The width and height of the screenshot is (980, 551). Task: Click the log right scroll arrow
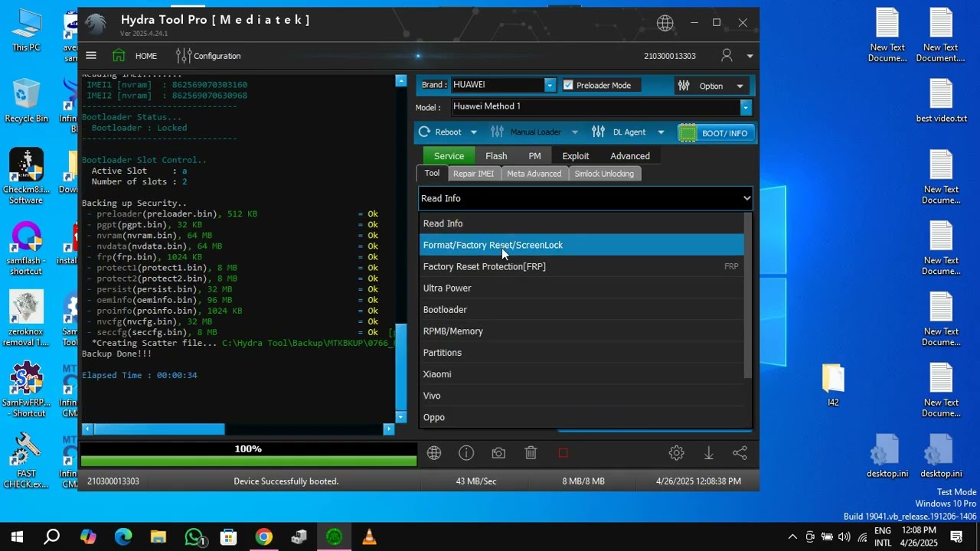tap(389, 429)
